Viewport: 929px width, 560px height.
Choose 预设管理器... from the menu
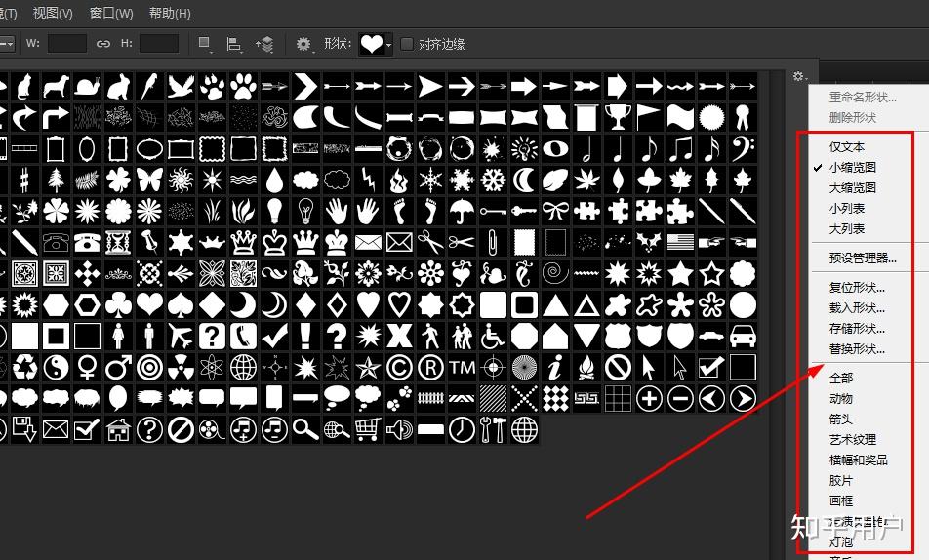863,258
